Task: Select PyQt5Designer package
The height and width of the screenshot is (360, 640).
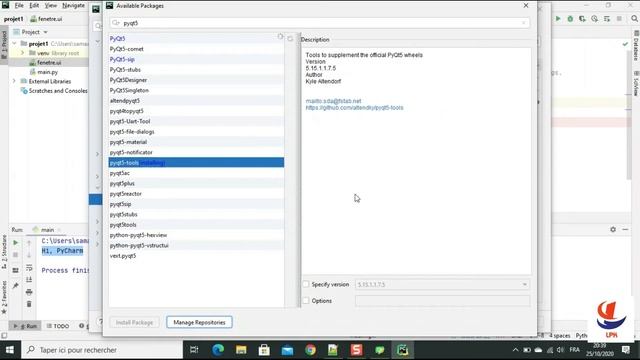Action: [196, 80]
